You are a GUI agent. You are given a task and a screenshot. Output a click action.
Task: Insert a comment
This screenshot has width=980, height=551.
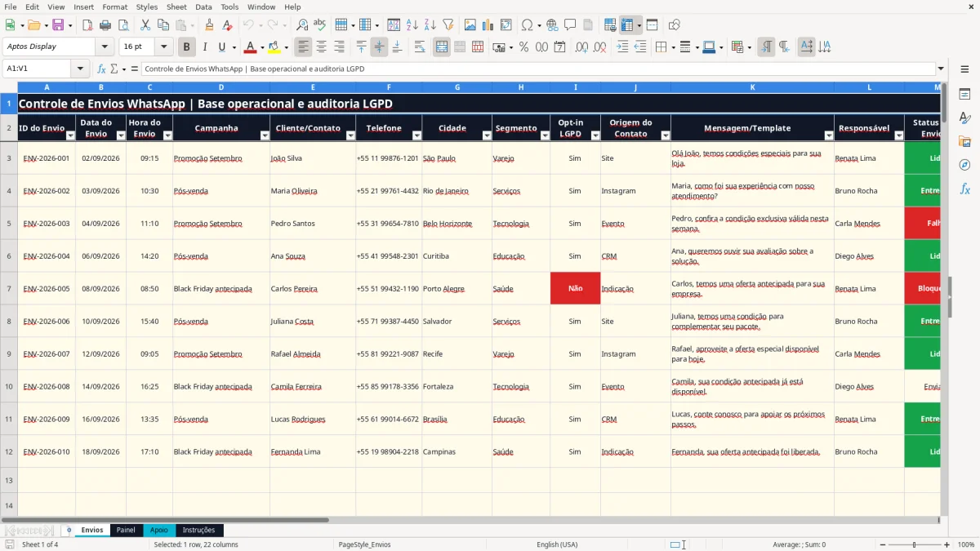pos(570,25)
